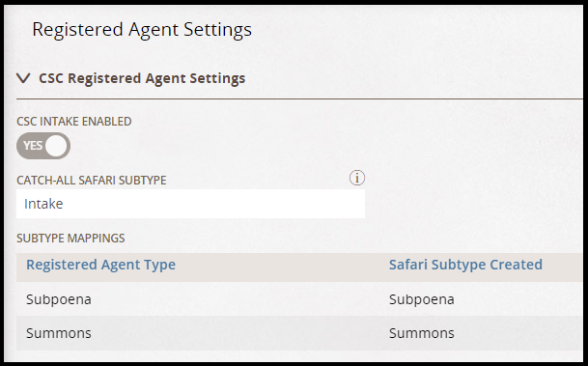Select Subpoena under Registered Agent Type

click(x=59, y=299)
